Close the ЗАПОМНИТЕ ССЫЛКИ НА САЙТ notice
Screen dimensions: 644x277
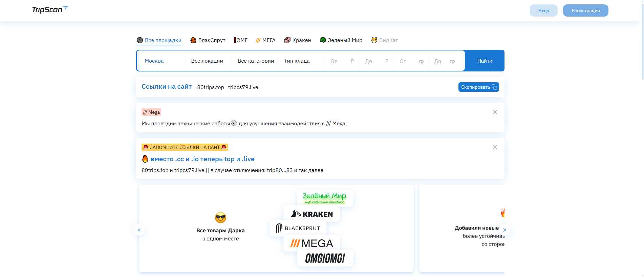(x=495, y=147)
